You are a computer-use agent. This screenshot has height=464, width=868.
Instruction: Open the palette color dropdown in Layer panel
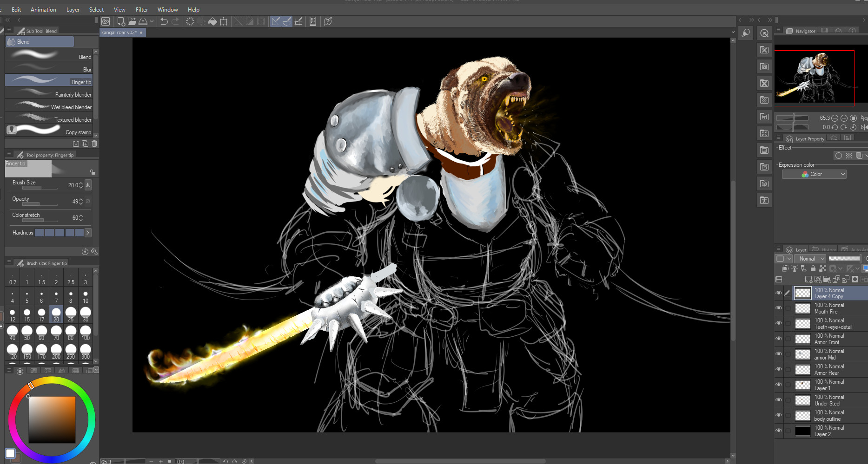(x=783, y=259)
